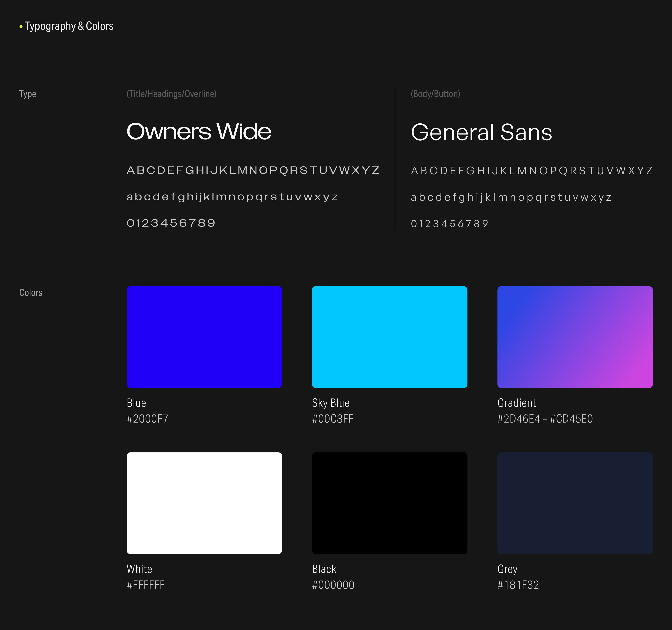Click the #2000F7 hex code
Screen dimensions: 672x630
point(147,419)
